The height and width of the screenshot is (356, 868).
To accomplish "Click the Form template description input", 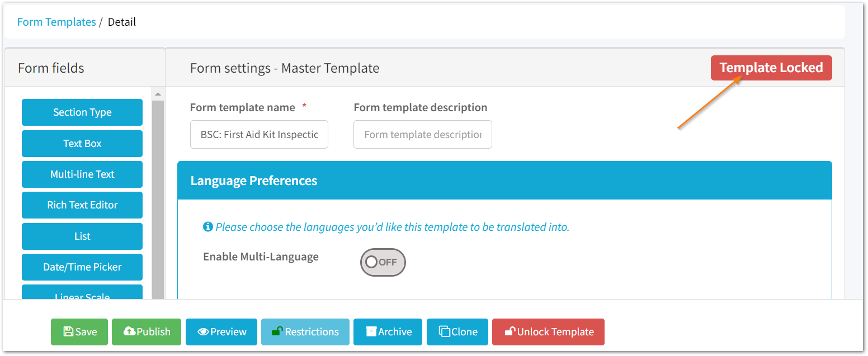I will [x=422, y=134].
